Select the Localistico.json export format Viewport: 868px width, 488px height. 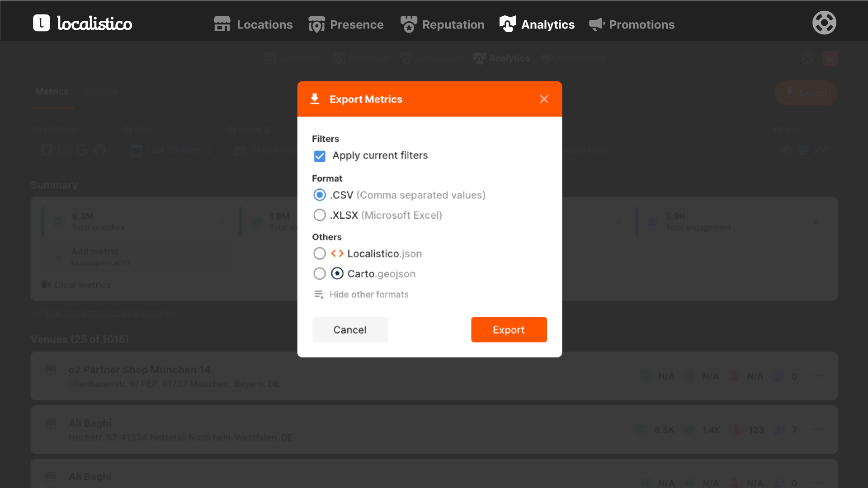320,253
